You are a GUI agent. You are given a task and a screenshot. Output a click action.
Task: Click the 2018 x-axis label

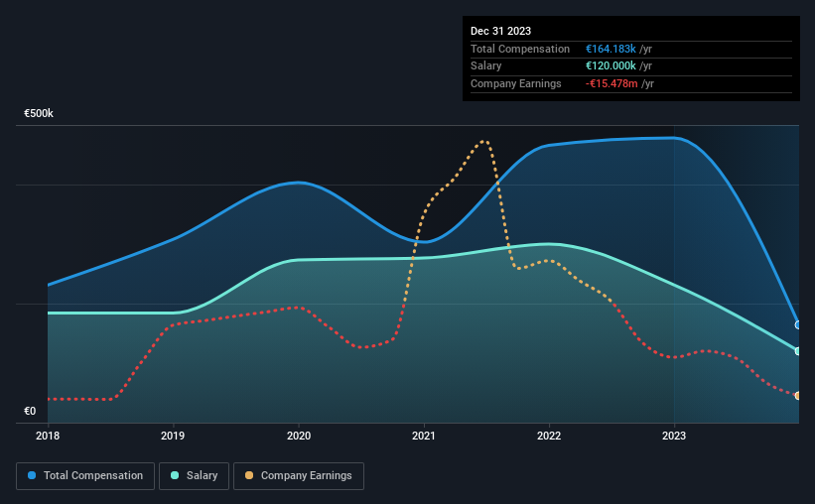click(48, 436)
